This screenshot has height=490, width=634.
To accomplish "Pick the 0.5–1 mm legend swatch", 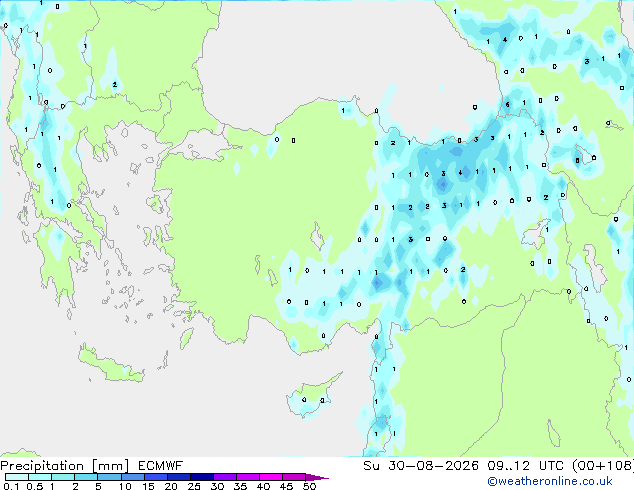I will (40, 477).
